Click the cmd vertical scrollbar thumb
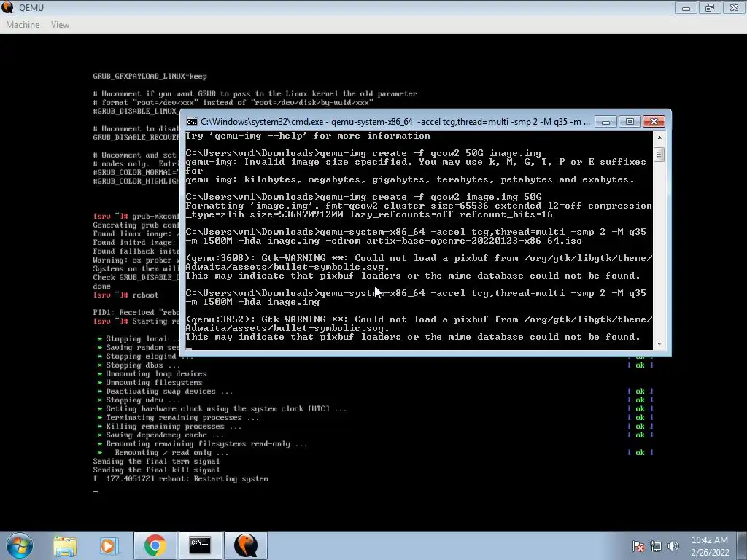The width and height of the screenshot is (747, 560). click(x=659, y=155)
